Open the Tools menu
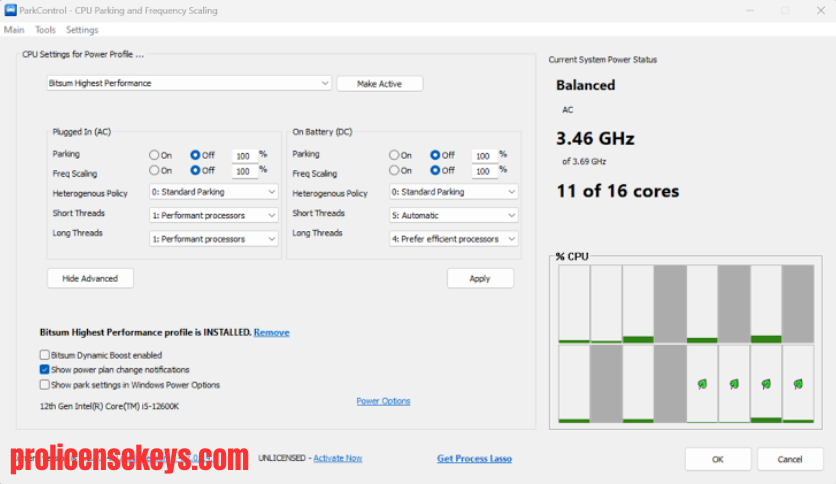 click(x=45, y=30)
